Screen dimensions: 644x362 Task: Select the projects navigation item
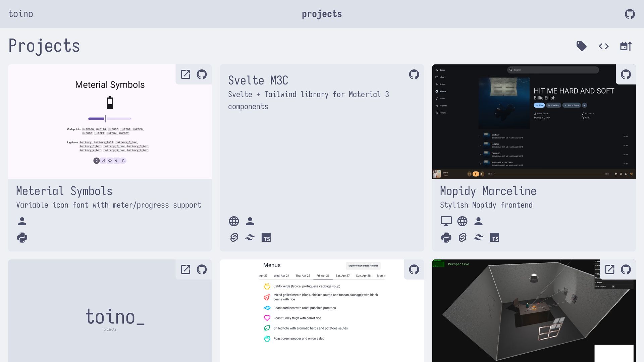pyautogui.click(x=322, y=14)
